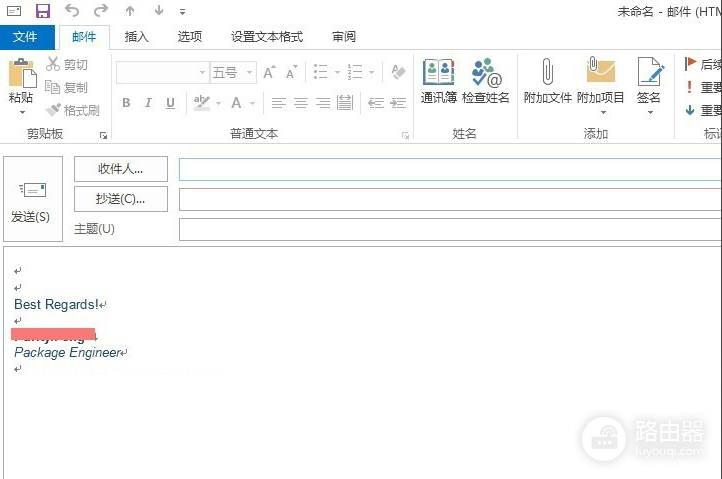
Task: Click the 抄送(C)... CC button
Action: coord(121,199)
